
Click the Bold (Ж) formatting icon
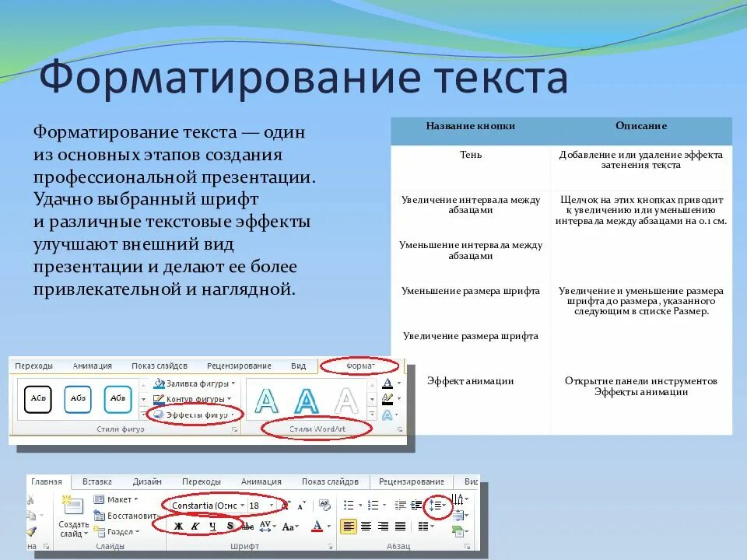[x=178, y=527]
